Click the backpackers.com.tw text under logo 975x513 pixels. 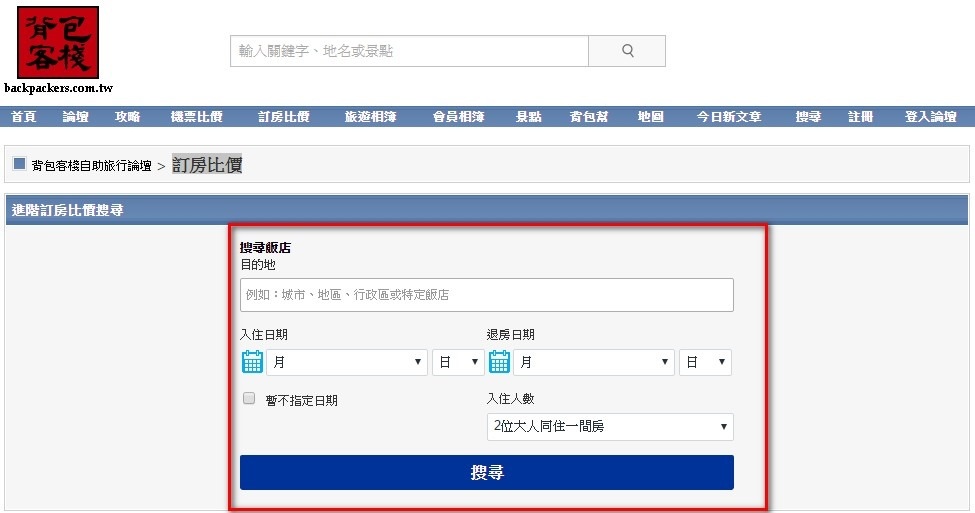(x=58, y=88)
